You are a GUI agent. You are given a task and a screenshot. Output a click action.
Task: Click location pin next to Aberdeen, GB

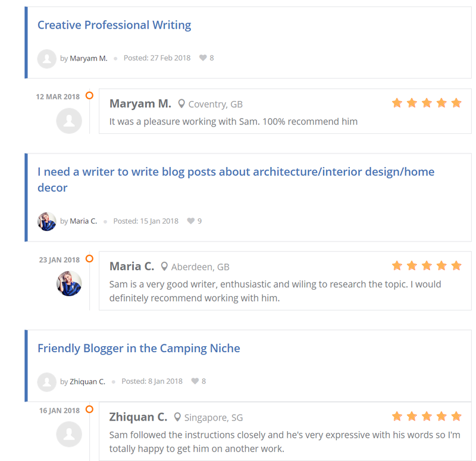pyautogui.click(x=165, y=266)
